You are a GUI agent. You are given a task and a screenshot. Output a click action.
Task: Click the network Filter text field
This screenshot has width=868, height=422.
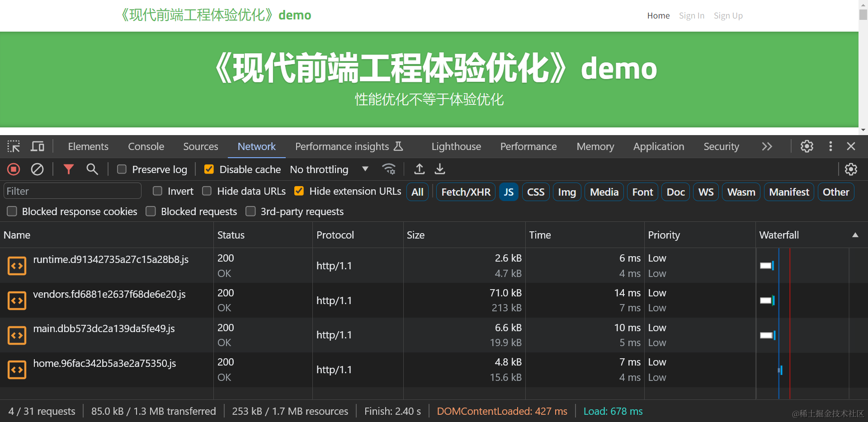tap(72, 191)
